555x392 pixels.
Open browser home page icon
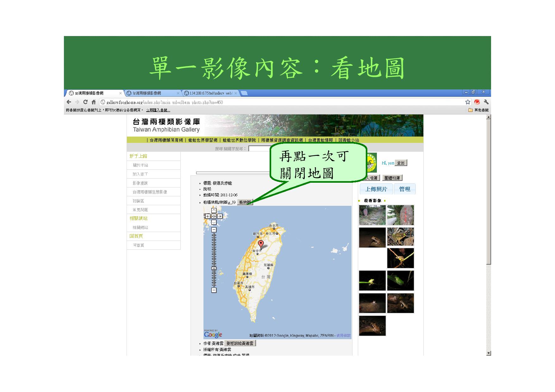tap(93, 102)
